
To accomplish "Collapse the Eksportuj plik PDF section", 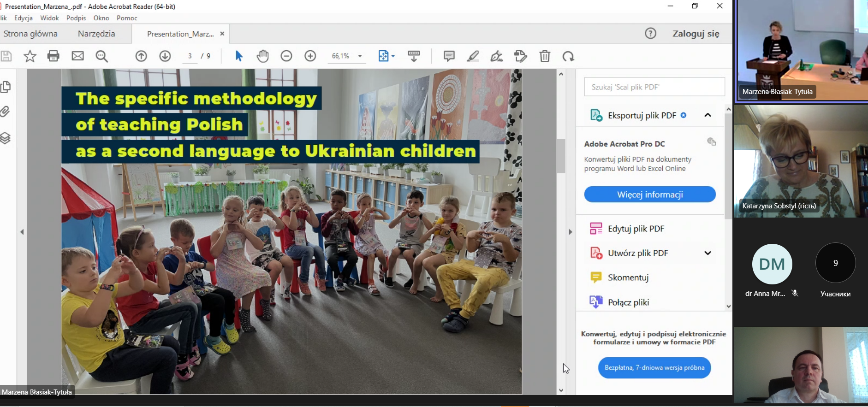I will 707,115.
